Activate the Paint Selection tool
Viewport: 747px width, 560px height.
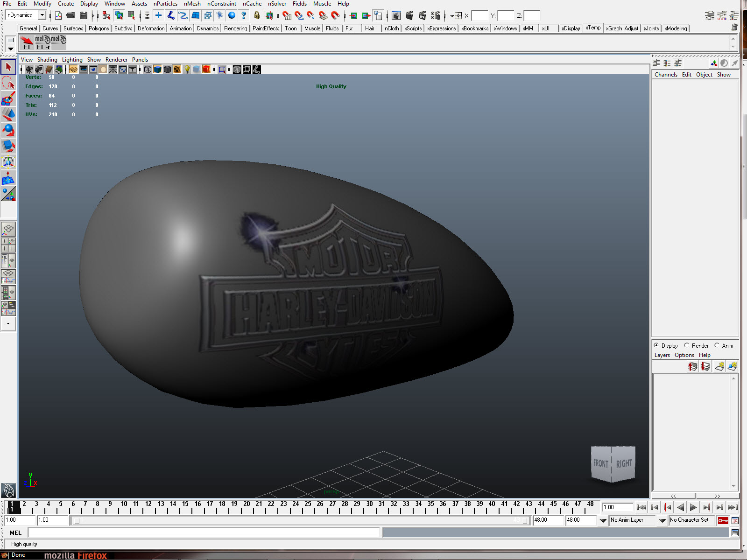pos(8,99)
